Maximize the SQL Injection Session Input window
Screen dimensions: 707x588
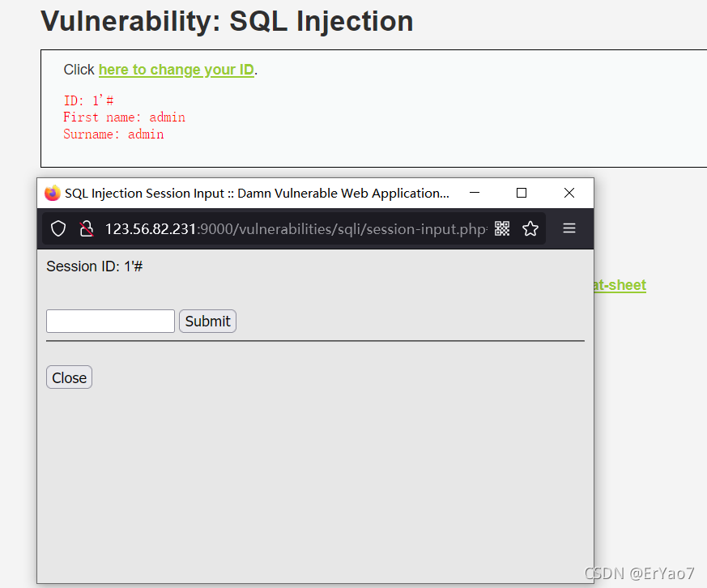click(522, 193)
